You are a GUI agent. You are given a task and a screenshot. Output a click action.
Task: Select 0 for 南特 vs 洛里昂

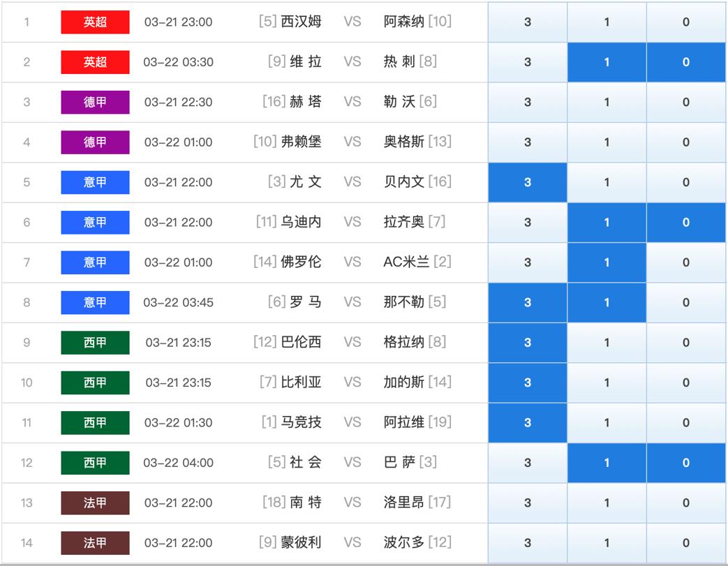pos(685,503)
